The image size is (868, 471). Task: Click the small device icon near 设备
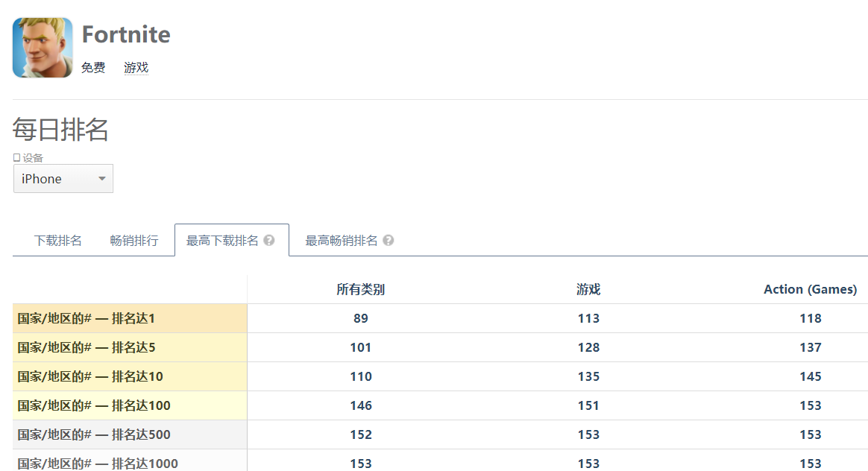(x=16, y=158)
